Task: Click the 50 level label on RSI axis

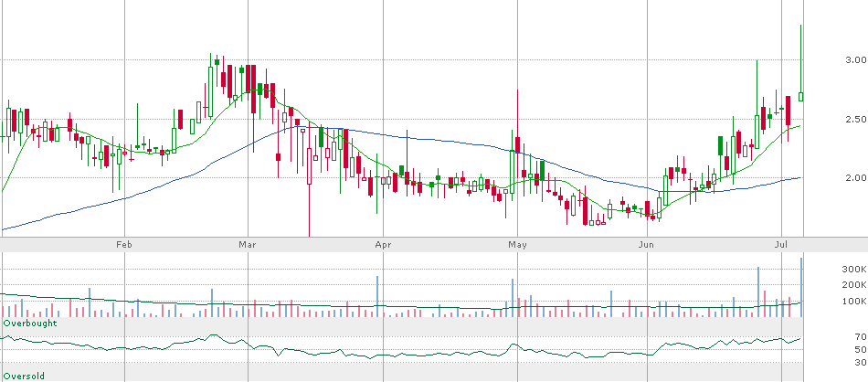Action: click(x=861, y=349)
